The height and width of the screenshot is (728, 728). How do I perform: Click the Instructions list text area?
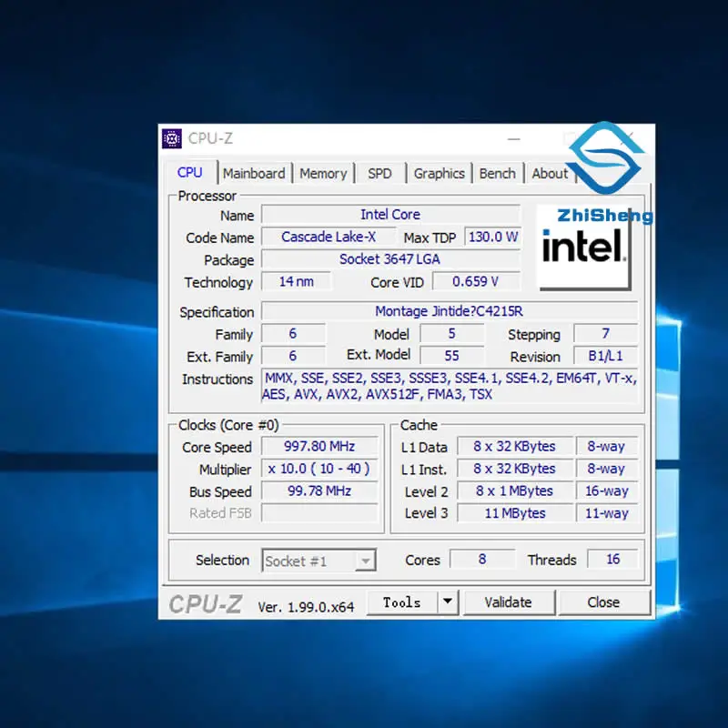449,386
